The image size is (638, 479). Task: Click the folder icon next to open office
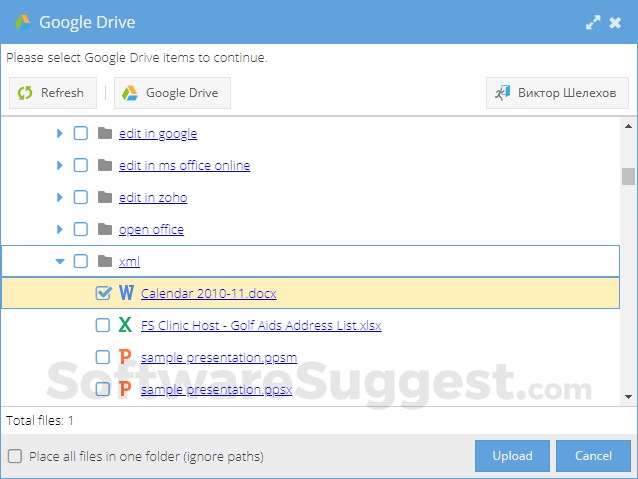tap(104, 229)
